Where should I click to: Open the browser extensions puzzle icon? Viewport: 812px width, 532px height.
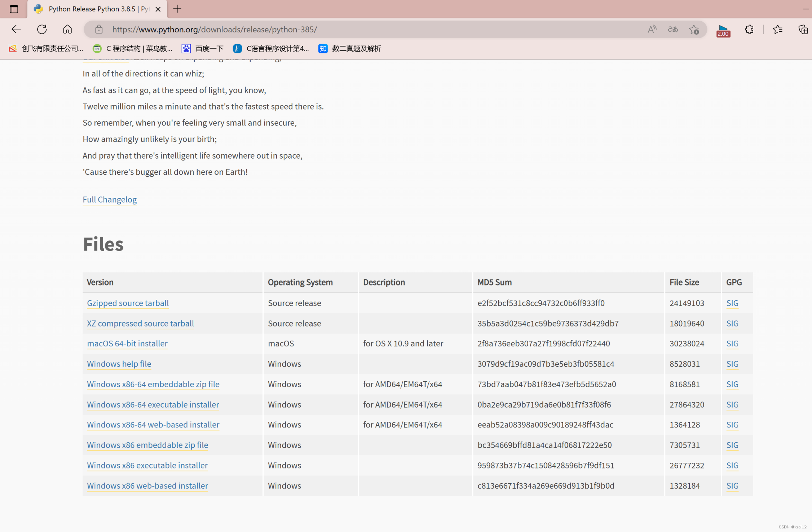tap(749, 29)
